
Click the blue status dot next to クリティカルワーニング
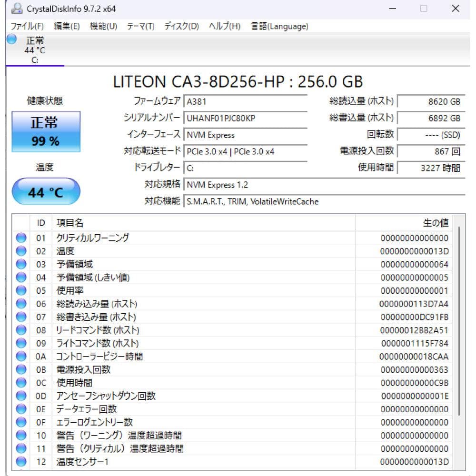(x=21, y=238)
